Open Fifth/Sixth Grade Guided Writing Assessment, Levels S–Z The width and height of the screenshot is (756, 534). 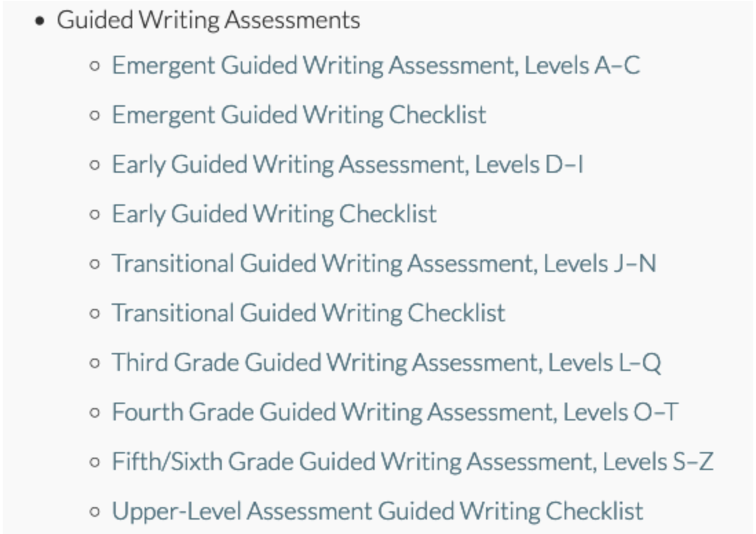[x=412, y=462]
